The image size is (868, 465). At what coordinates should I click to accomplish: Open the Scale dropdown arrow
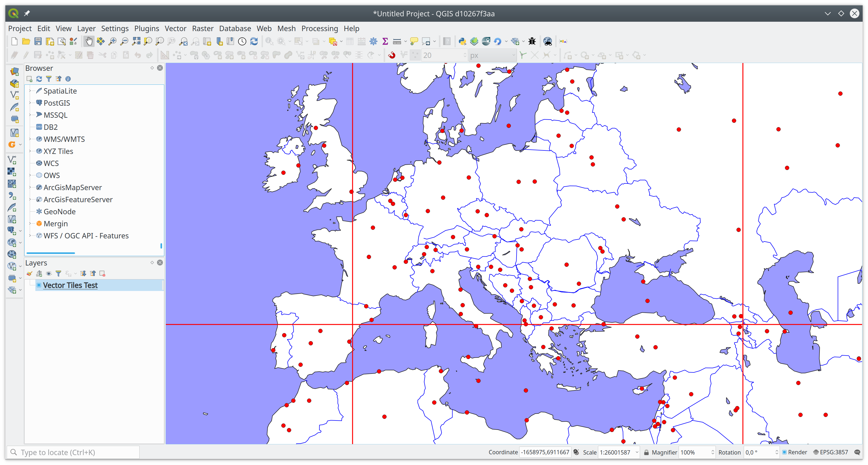(x=637, y=452)
